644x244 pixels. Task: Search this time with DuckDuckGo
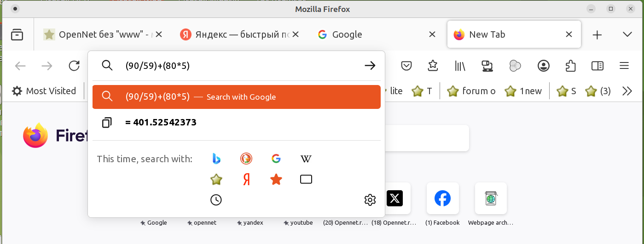pyautogui.click(x=246, y=159)
